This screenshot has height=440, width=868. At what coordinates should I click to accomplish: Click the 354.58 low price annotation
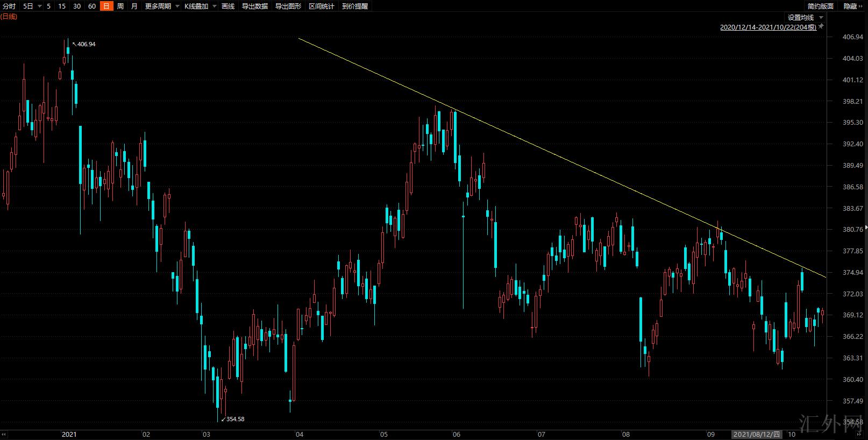click(x=235, y=419)
